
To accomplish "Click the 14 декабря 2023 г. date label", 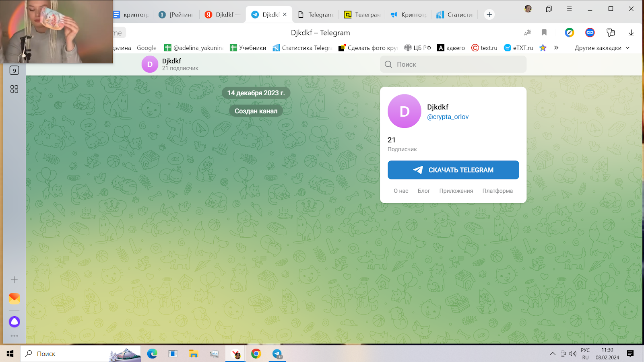I will point(256,93).
